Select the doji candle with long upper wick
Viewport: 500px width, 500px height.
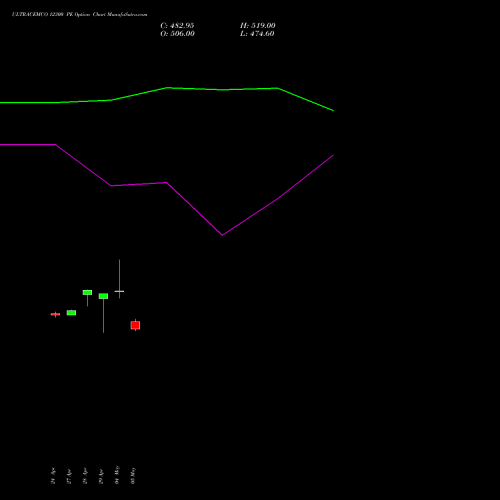(119, 291)
